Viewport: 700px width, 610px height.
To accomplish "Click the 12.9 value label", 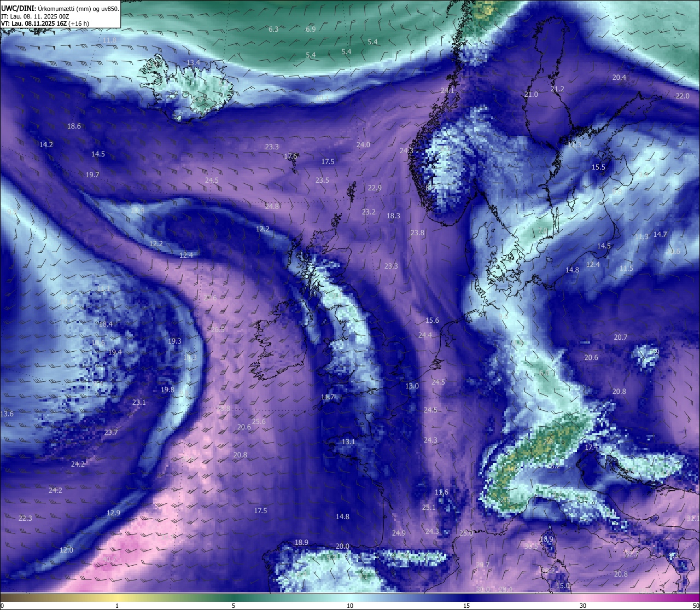I will pyautogui.click(x=113, y=513).
